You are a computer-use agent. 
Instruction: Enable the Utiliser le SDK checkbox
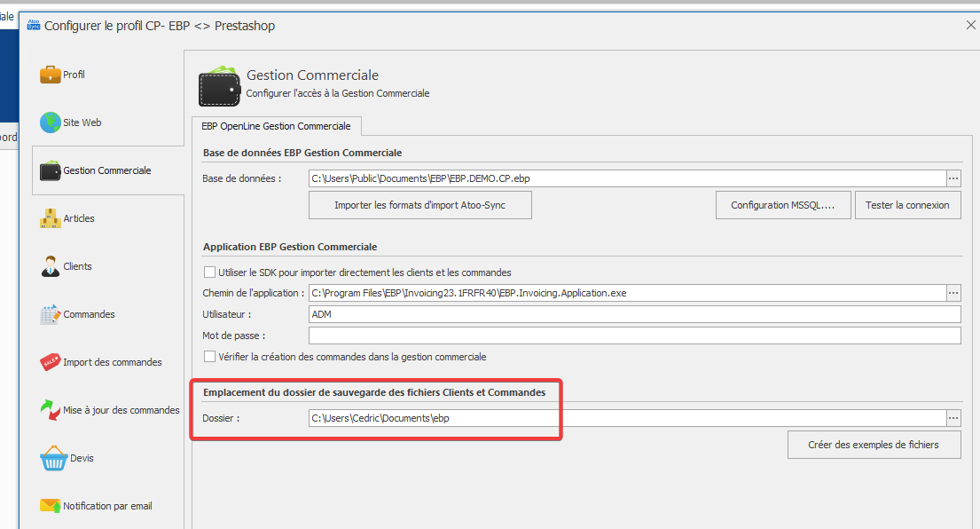(210, 272)
